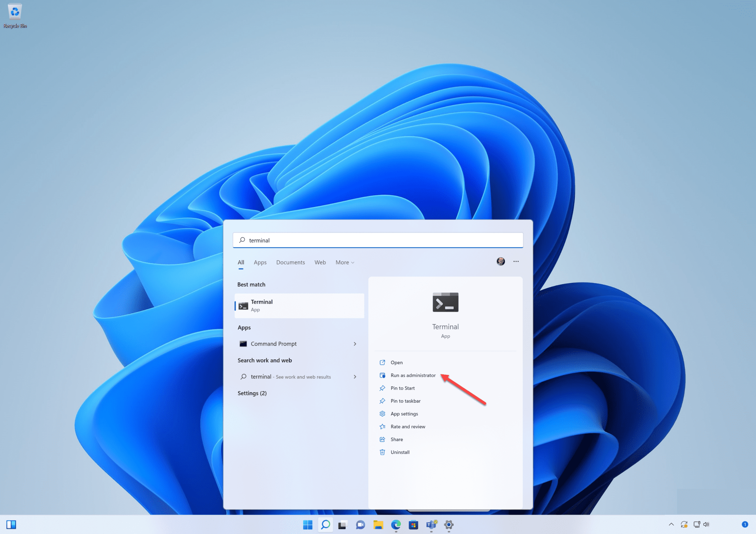Click the volume icon in system tray
The height and width of the screenshot is (534, 756).
(706, 524)
